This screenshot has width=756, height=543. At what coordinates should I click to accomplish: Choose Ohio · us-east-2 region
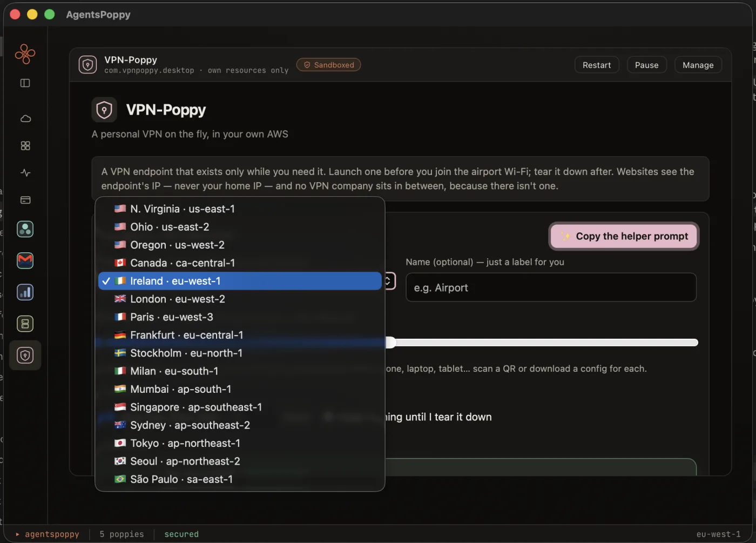(x=240, y=227)
